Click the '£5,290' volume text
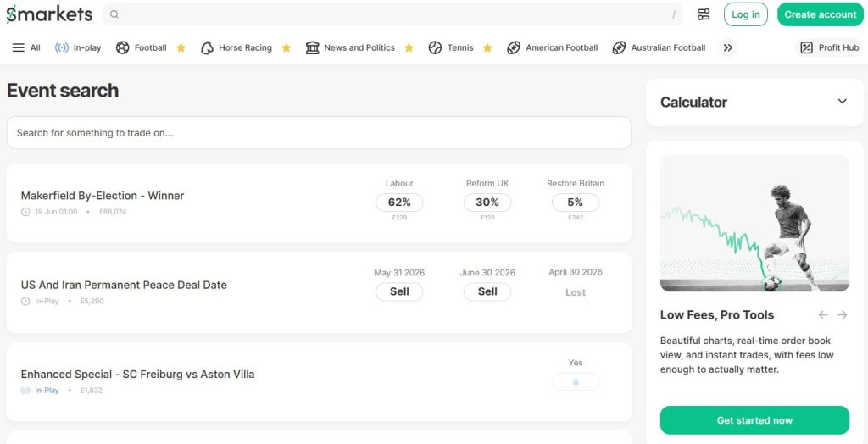This screenshot has height=444, width=868. click(92, 301)
